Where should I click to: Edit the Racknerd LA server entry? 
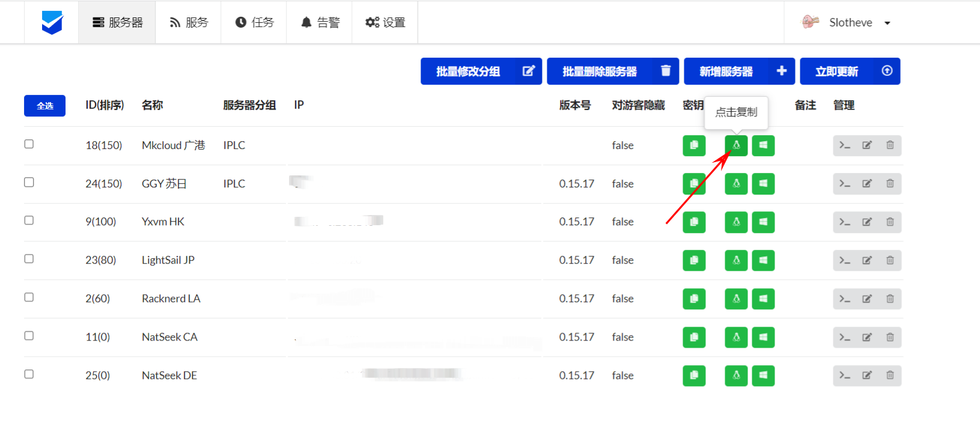867,299
